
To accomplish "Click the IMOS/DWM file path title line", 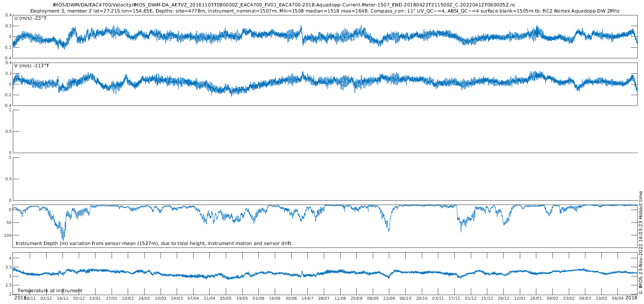I will [x=284, y=5].
